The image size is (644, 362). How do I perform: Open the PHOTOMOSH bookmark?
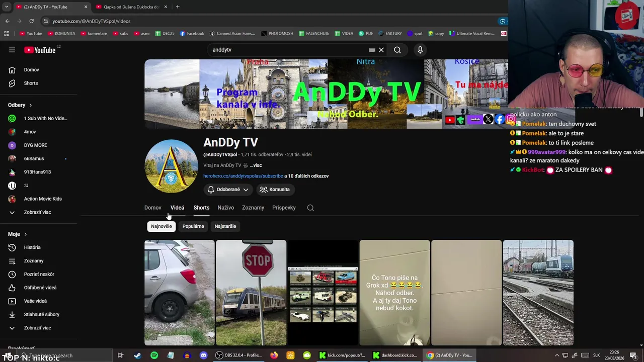pos(277,34)
